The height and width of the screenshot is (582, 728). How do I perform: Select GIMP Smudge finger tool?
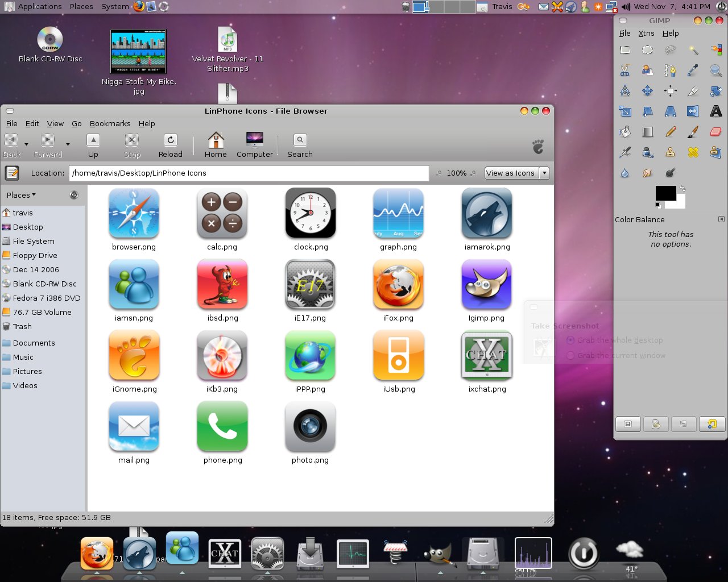coord(647,173)
